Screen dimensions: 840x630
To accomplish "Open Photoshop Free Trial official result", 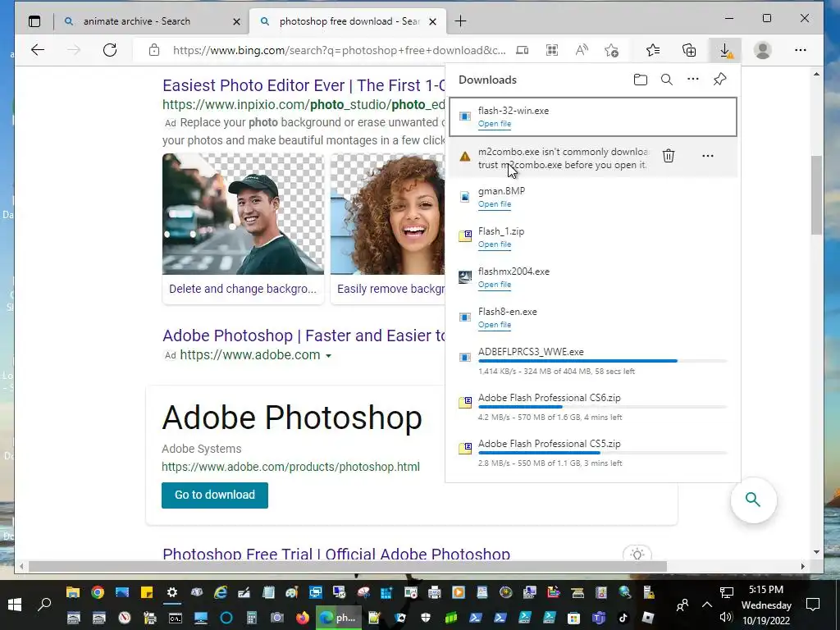I will pyautogui.click(x=336, y=553).
